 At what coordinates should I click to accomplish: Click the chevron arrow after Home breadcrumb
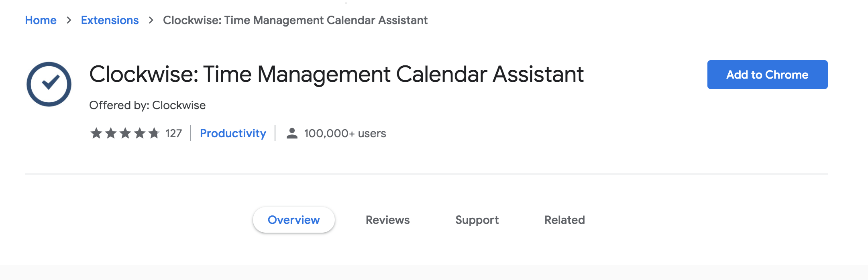click(x=69, y=20)
